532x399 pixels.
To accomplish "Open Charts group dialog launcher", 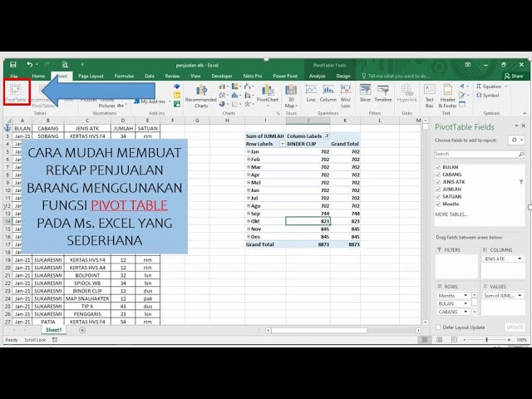I will 278,113.
